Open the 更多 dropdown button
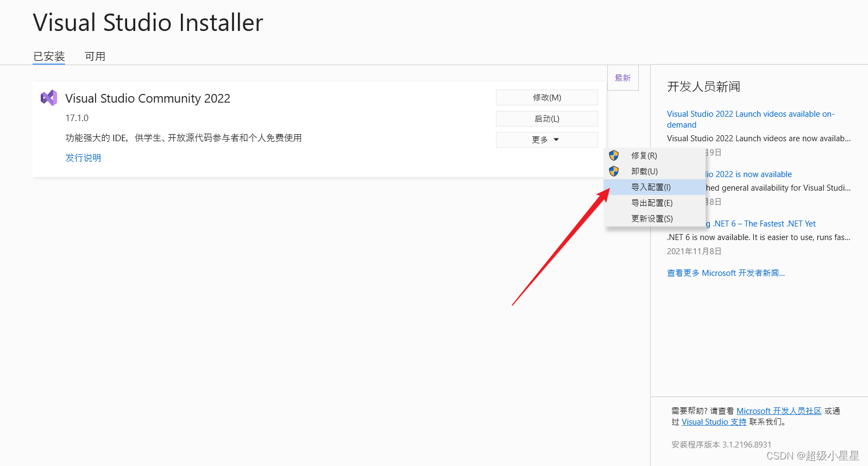Screen dimensions: 868x466 [x=546, y=140]
